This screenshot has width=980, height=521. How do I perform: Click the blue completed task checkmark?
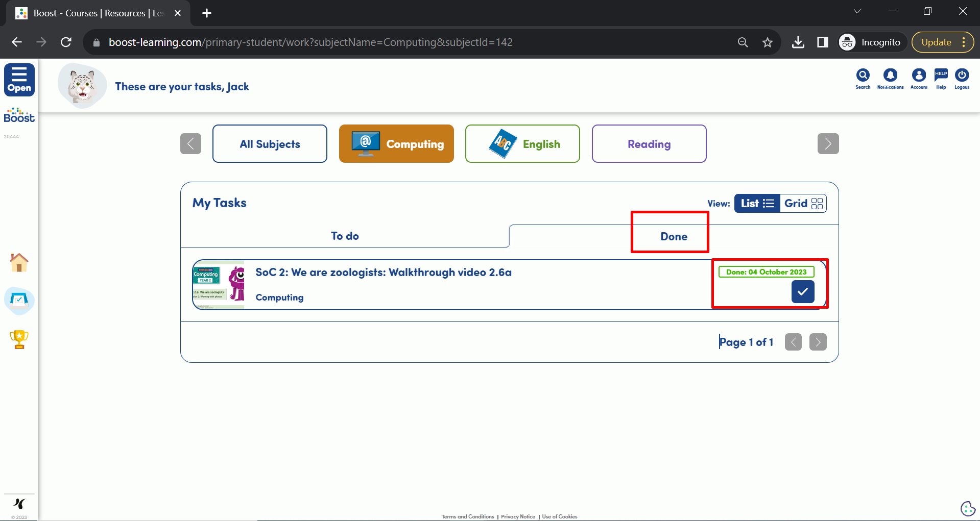802,292
